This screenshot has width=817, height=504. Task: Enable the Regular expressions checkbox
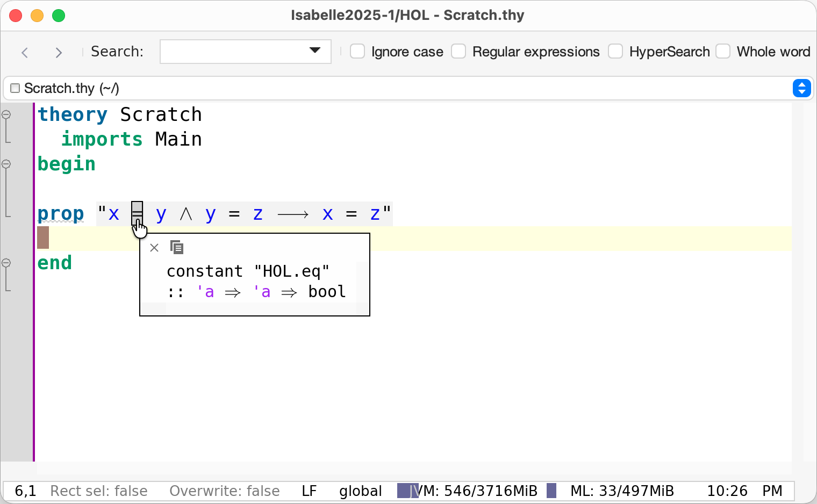(458, 52)
